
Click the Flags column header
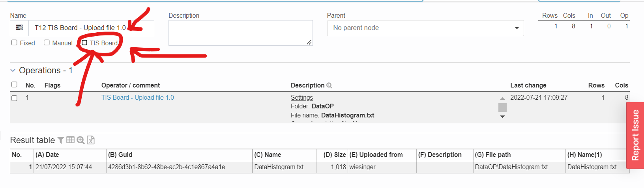point(52,85)
